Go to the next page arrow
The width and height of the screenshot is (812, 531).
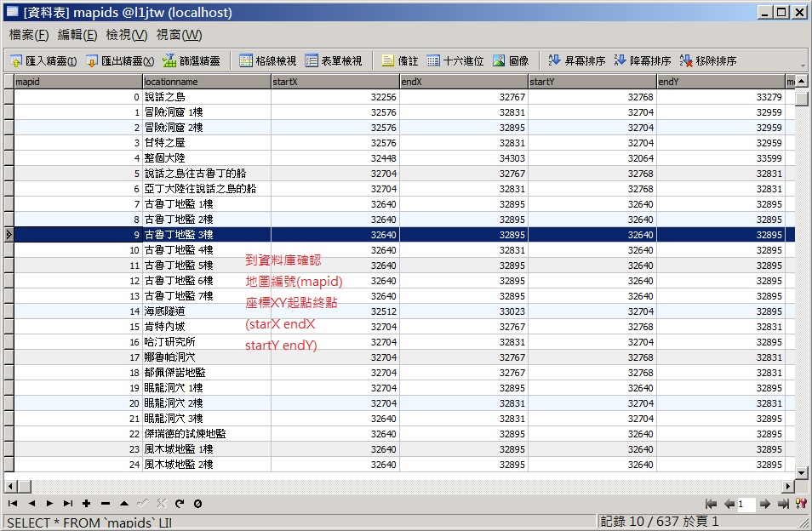coord(765,504)
